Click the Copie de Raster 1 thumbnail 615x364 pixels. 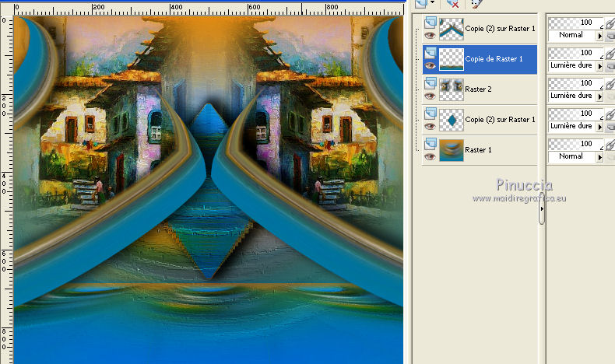coord(452,59)
